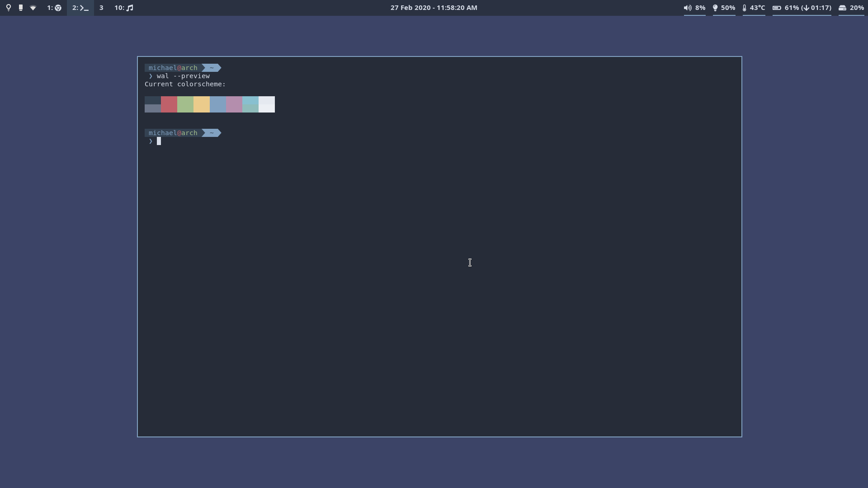Viewport: 868px width, 488px height.
Task: Switch to the Chrome workspace labeled 1
Action: [54, 8]
